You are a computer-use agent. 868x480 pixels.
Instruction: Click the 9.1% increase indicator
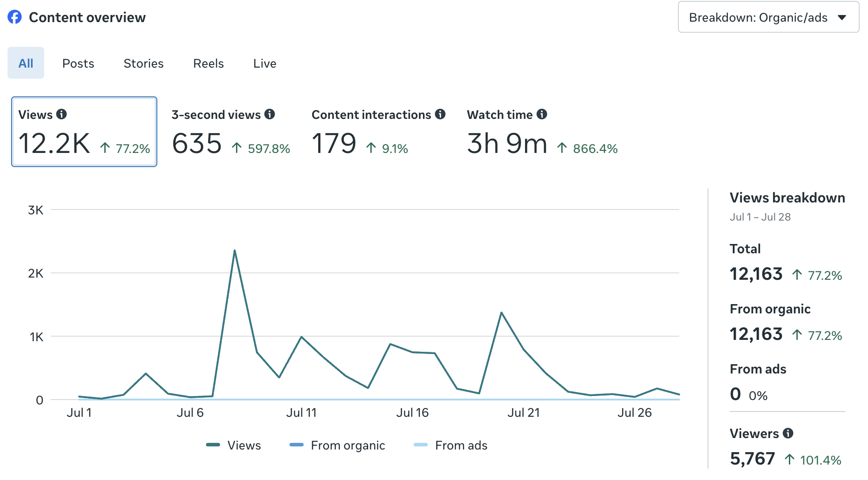pyautogui.click(x=387, y=149)
